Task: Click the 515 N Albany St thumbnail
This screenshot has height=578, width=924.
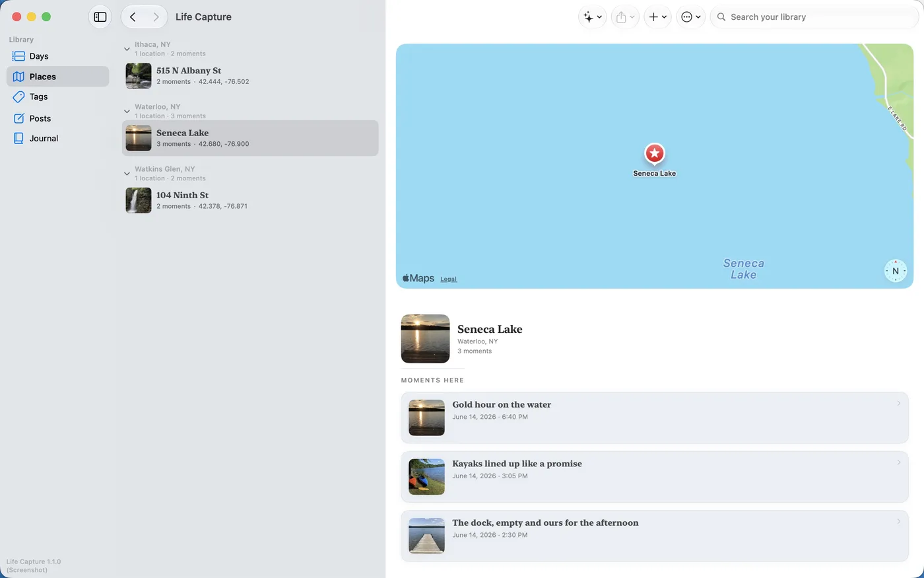Action: pyautogui.click(x=139, y=76)
